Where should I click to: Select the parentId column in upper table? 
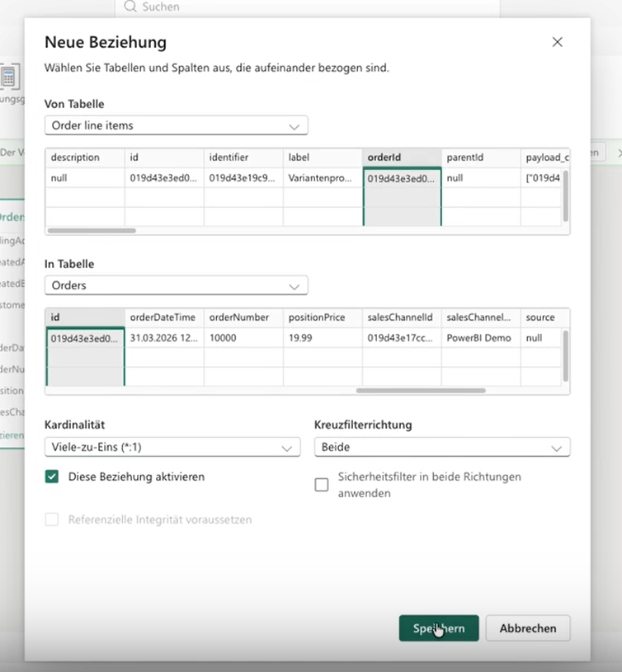click(x=481, y=157)
